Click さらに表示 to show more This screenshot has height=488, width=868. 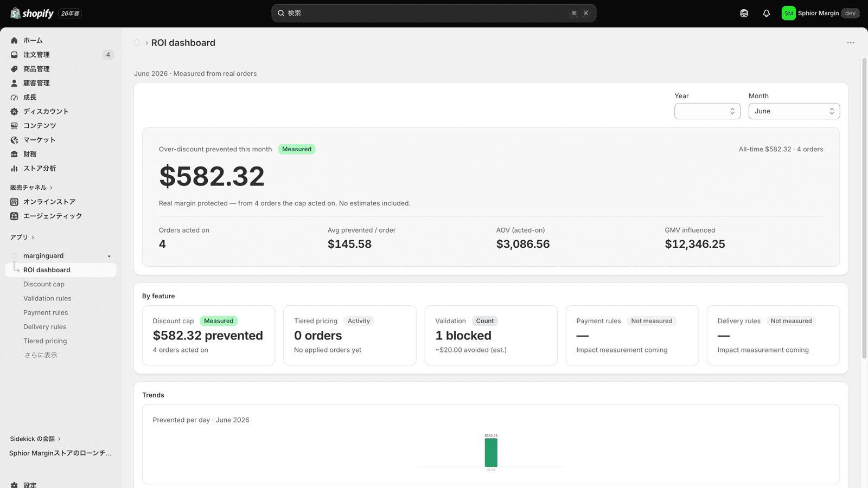41,355
